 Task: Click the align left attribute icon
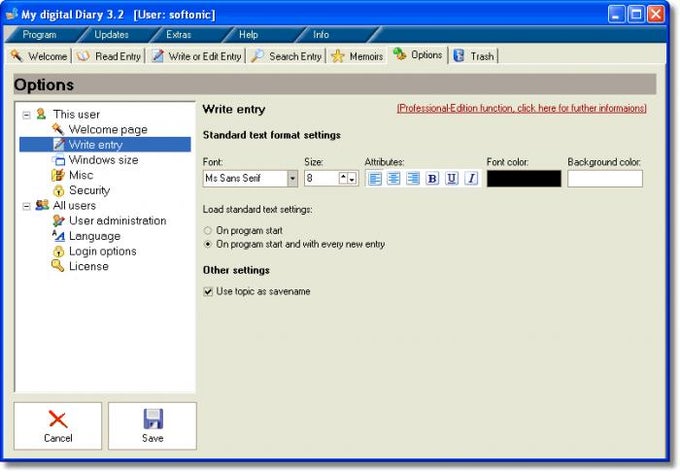pyautogui.click(x=375, y=178)
